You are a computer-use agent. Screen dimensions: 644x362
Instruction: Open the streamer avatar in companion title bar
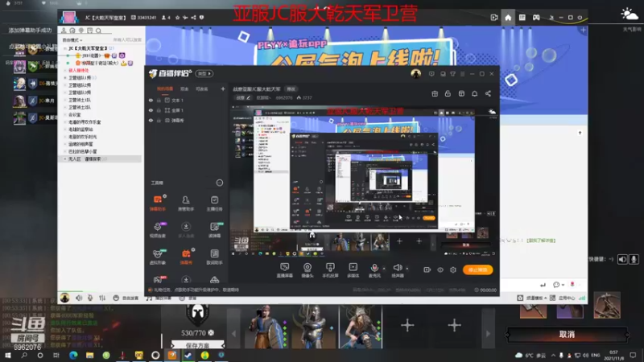pyautogui.click(x=415, y=74)
